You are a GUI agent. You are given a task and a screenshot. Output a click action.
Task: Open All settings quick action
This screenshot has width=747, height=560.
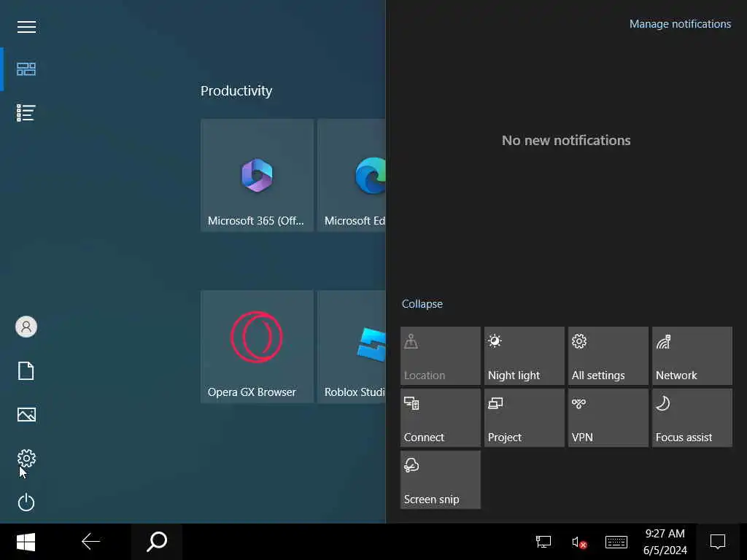click(608, 356)
